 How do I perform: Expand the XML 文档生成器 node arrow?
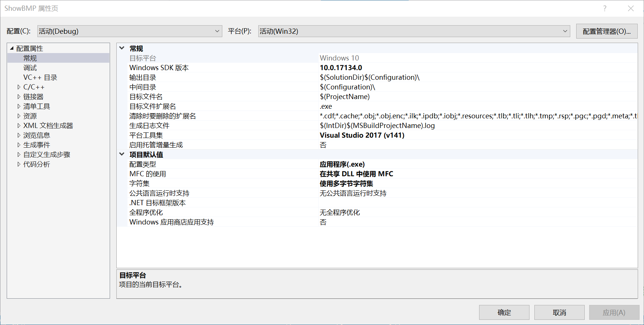(x=19, y=125)
